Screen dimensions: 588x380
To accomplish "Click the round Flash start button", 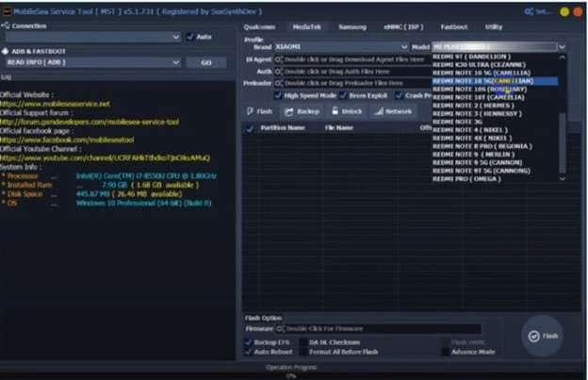I will 543,336.
